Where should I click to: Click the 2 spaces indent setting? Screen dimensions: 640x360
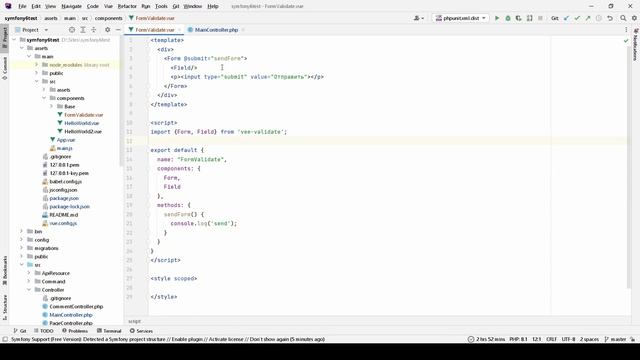[x=590, y=339]
